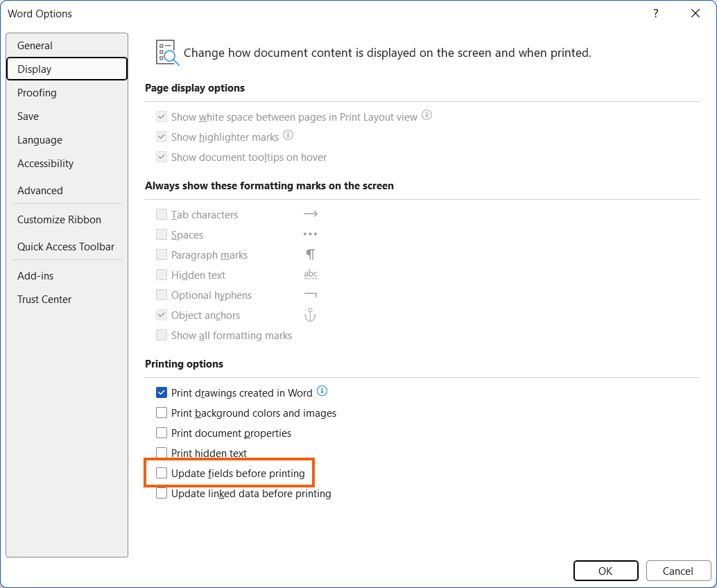Image resolution: width=717 pixels, height=588 pixels.
Task: Click the Page display options heading
Action: coord(195,88)
